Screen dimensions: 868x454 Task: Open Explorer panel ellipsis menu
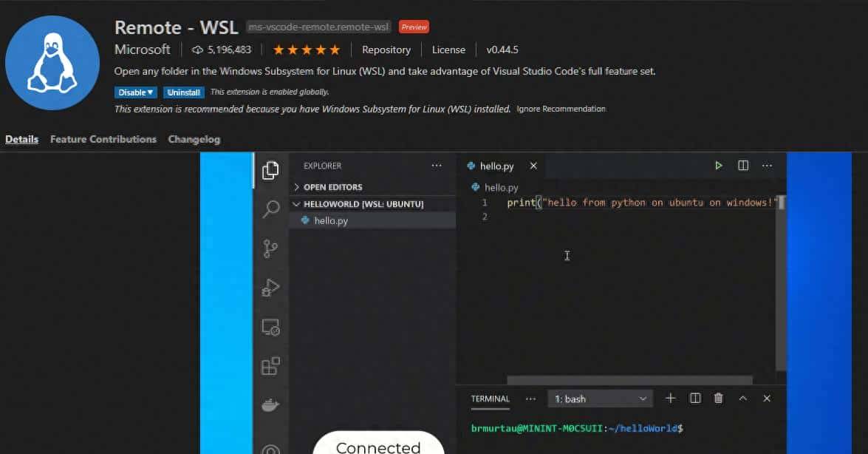click(437, 166)
